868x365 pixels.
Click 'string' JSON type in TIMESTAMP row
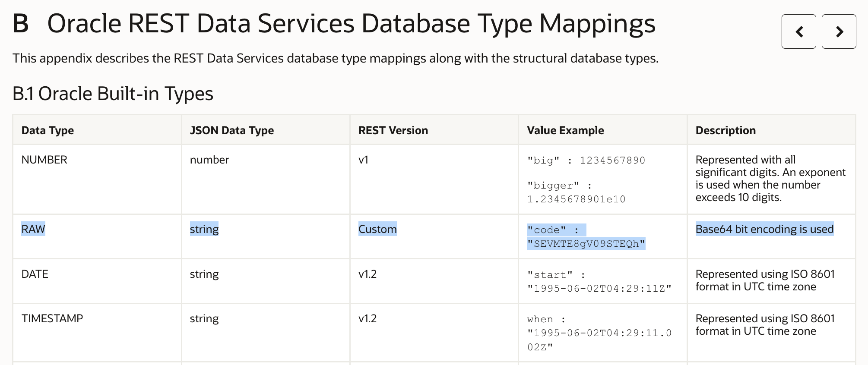(204, 318)
